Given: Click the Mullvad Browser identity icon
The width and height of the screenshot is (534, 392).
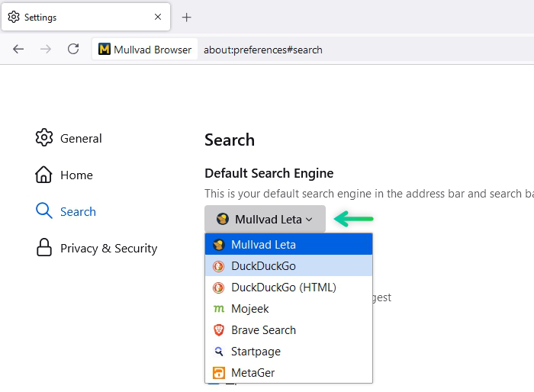Looking at the screenshot, I should pos(105,49).
